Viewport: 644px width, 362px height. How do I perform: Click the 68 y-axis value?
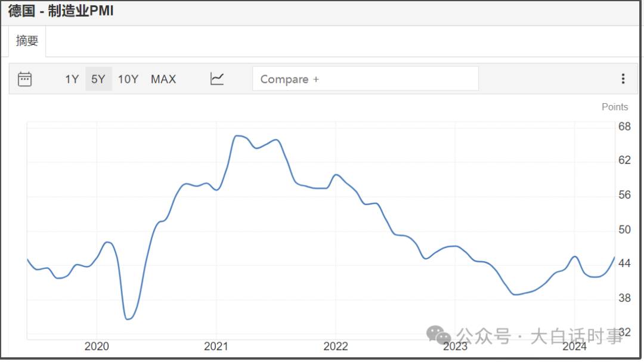pos(624,126)
